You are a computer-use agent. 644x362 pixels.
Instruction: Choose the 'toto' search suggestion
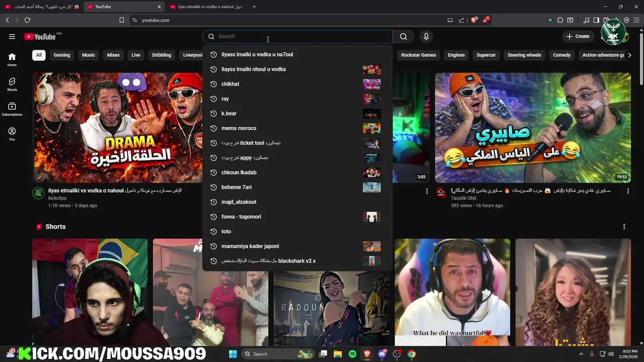(x=297, y=231)
